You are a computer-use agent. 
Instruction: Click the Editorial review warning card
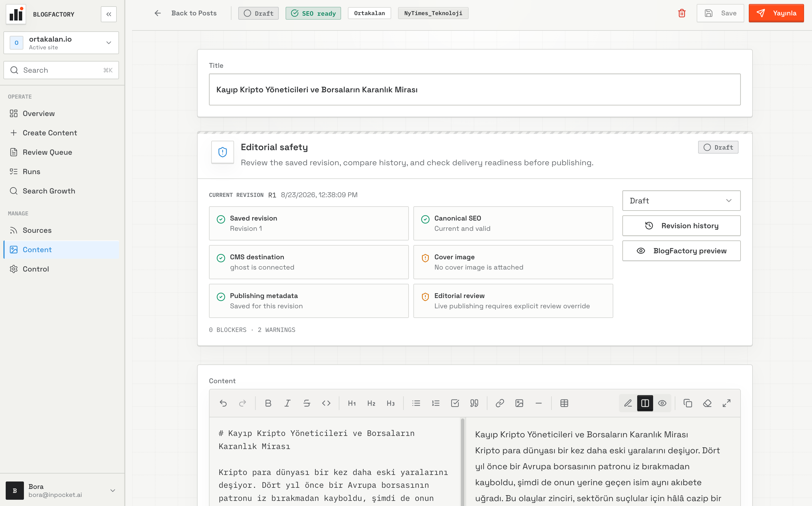pos(513,301)
